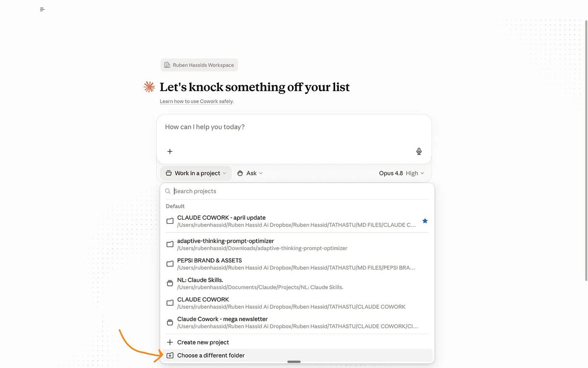The height and width of the screenshot is (368, 588).
Task: Click the plus attachment icon in the prompt box
Action: pyautogui.click(x=170, y=151)
